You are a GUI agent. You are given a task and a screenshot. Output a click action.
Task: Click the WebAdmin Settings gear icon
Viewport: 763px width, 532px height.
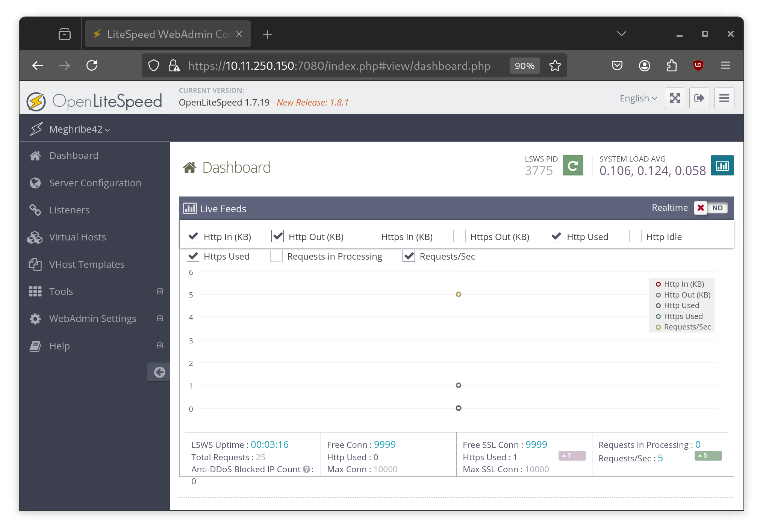pos(35,319)
